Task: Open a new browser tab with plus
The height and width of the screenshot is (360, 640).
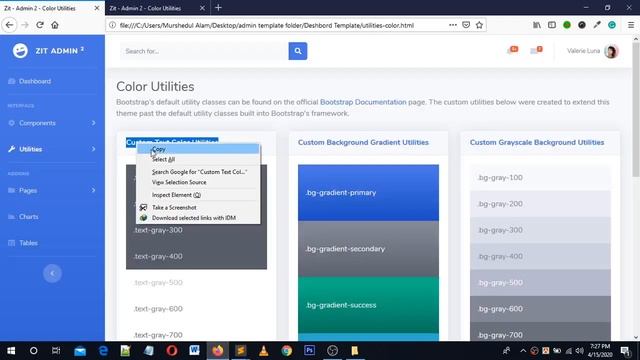Action: click(x=218, y=8)
